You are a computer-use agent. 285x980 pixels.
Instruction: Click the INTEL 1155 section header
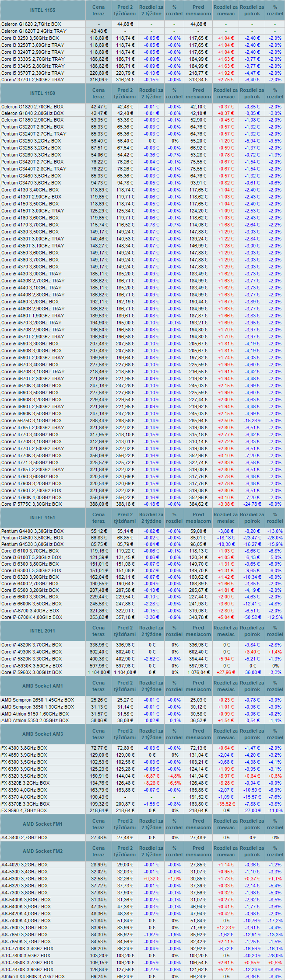42,10
